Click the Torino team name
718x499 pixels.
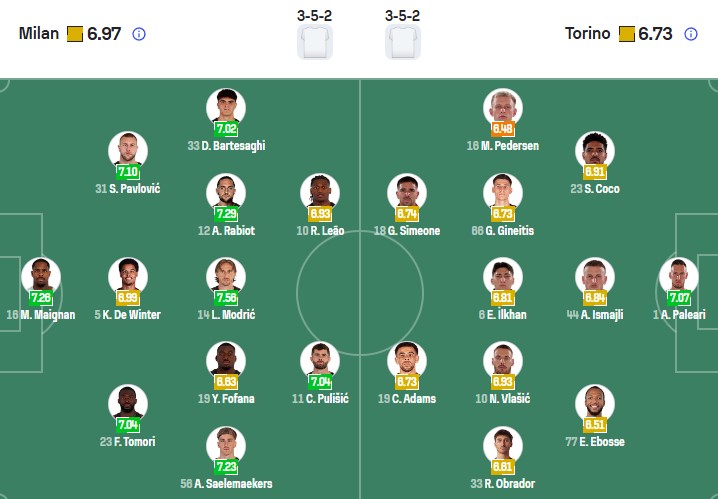[x=587, y=34]
